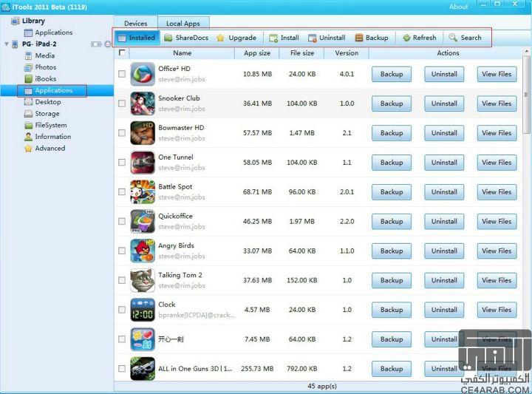Click the Uninstall toolbar item
This screenshot has width=532, height=394.
coord(327,38)
